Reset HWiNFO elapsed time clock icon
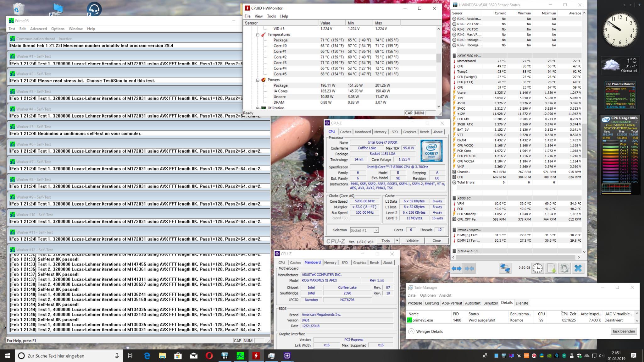This screenshot has width=644, height=362. click(537, 268)
